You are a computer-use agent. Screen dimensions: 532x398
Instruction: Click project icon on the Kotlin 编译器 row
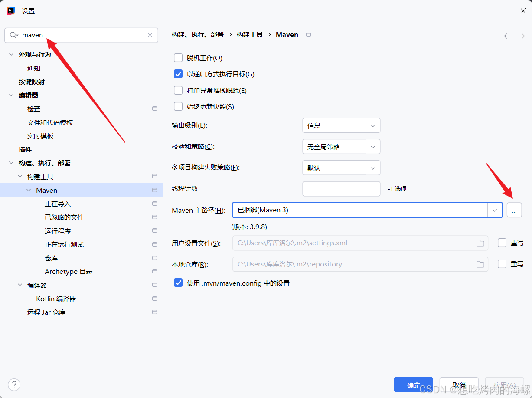click(154, 299)
